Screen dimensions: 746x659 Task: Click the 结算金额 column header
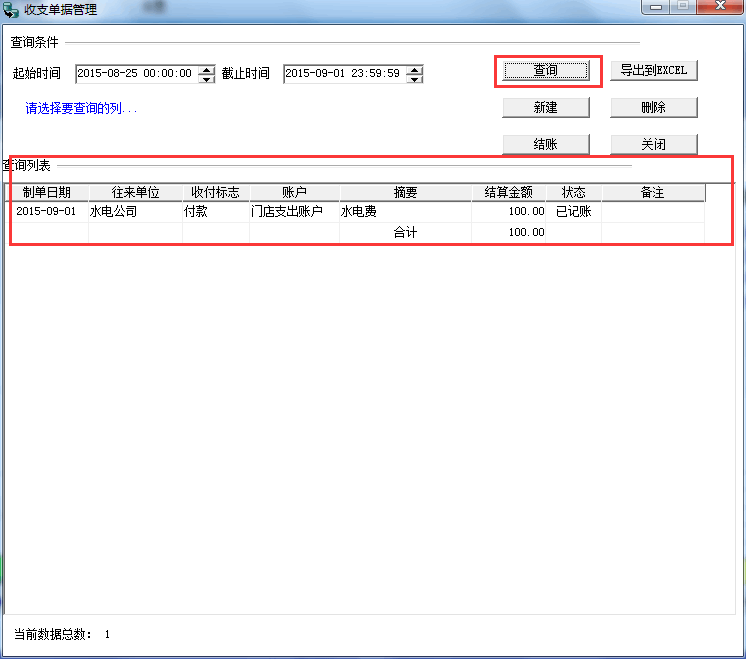pos(509,193)
